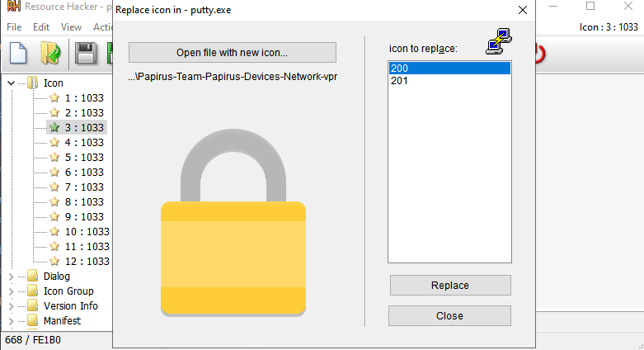
Task: Click the yellow padlock preview image
Action: [x=233, y=220]
